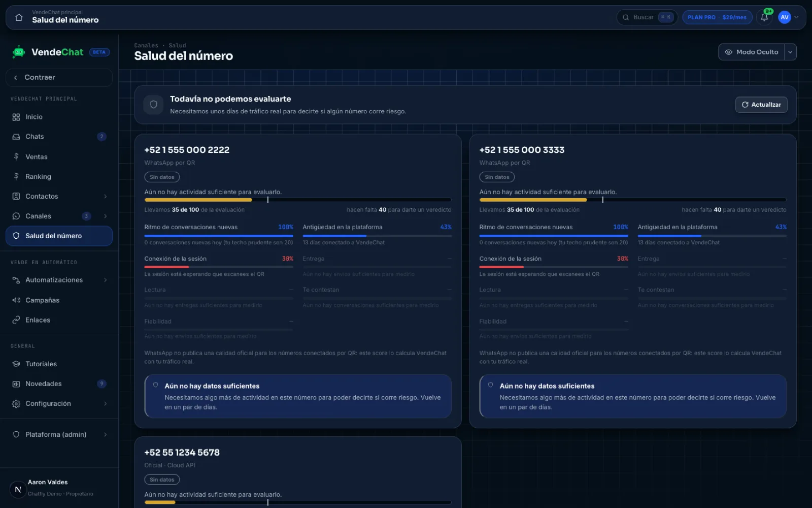
Task: Click the Todavía no podemos evaluarte heading
Action: point(230,99)
